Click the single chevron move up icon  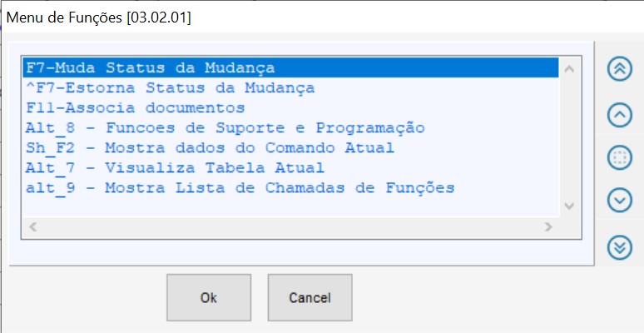point(620,114)
